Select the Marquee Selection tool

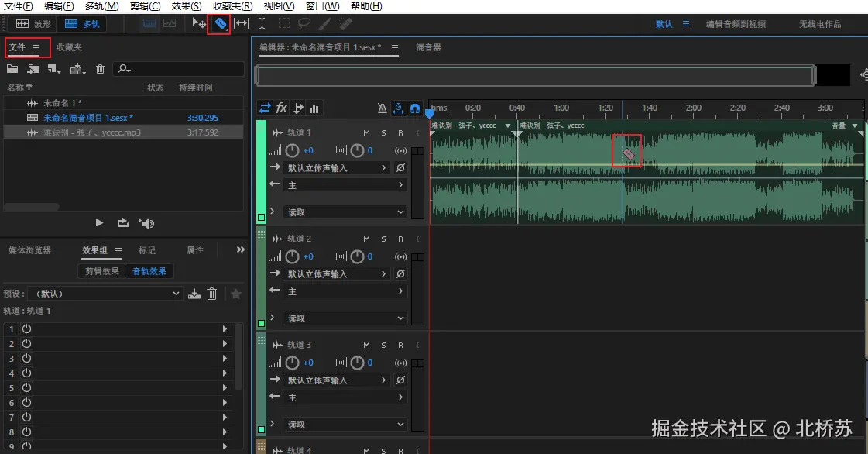point(283,23)
